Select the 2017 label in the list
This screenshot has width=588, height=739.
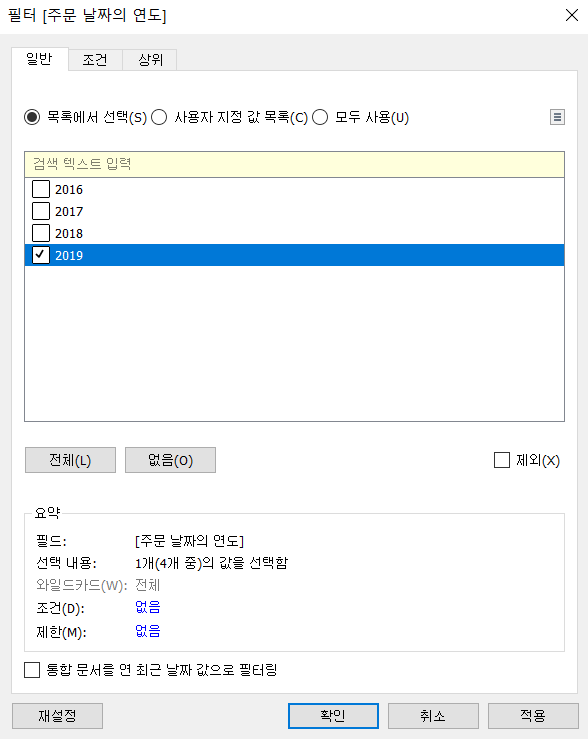pos(69,212)
